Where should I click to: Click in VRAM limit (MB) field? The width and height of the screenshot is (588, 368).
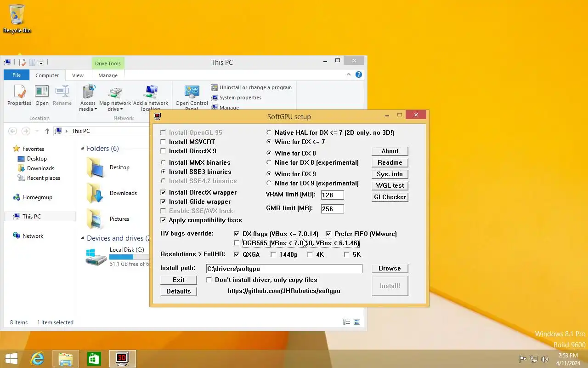[x=333, y=195]
